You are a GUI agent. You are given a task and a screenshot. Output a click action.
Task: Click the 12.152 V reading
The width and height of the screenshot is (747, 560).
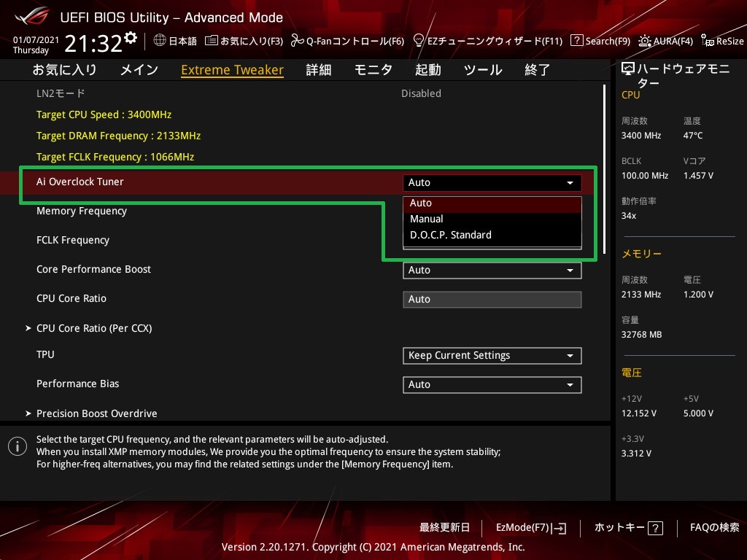638,413
